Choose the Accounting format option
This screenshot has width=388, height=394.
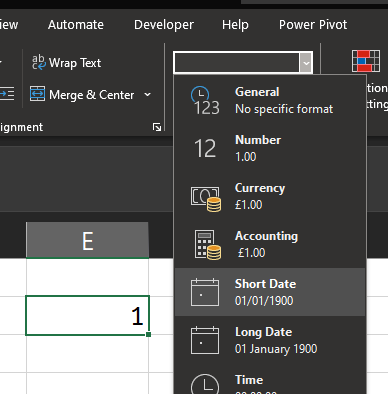(270, 244)
